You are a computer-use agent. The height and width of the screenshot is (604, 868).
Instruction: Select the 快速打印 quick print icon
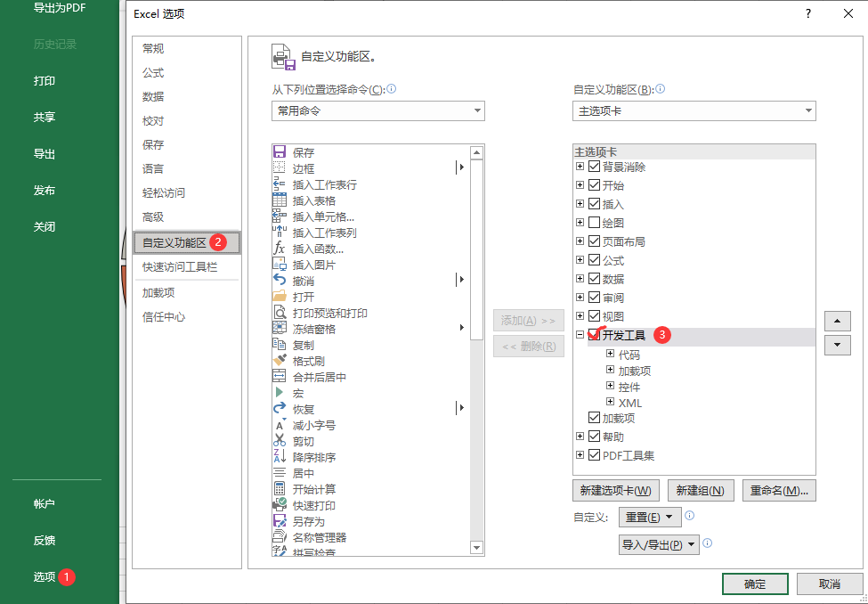280,505
